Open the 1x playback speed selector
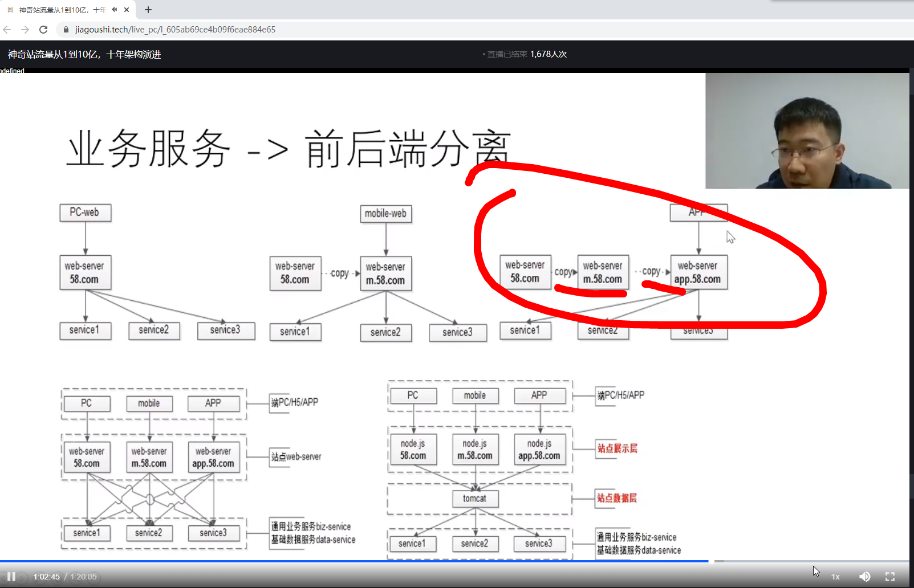The width and height of the screenshot is (914, 588). pos(835,576)
